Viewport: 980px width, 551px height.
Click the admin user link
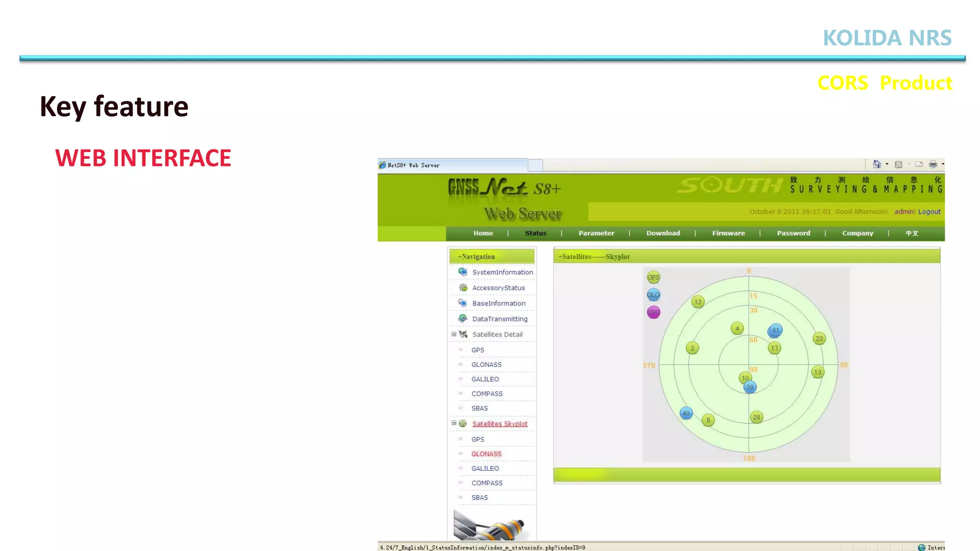[904, 211]
